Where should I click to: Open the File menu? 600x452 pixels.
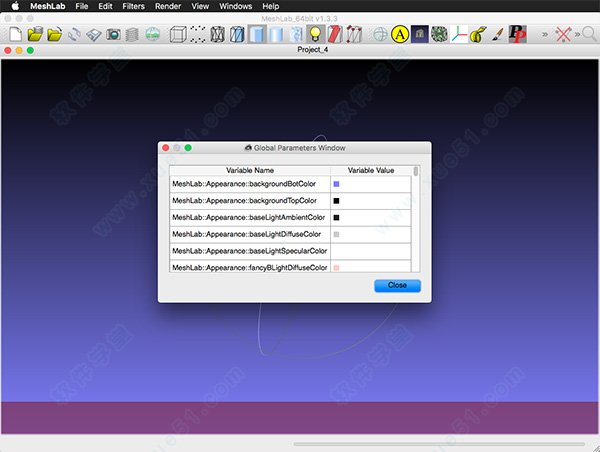tap(82, 6)
